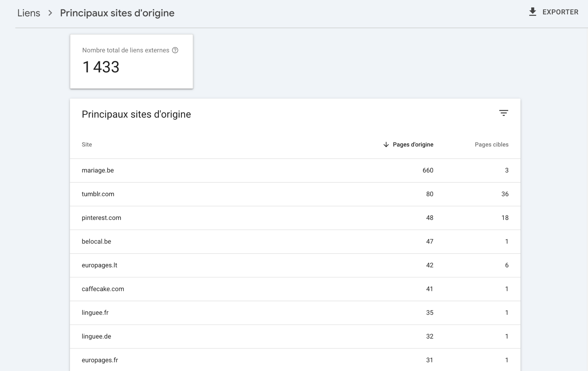
Task: Open the mariage.be row
Action: click(295, 170)
